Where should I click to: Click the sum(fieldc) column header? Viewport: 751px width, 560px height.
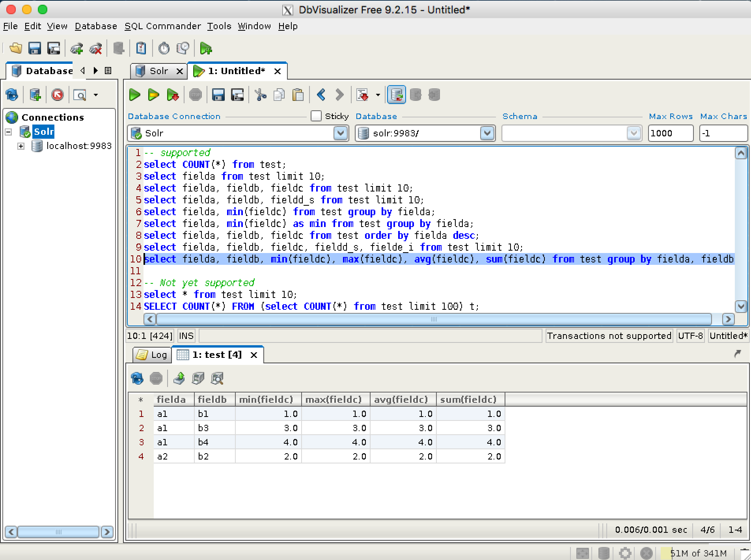pos(468,399)
